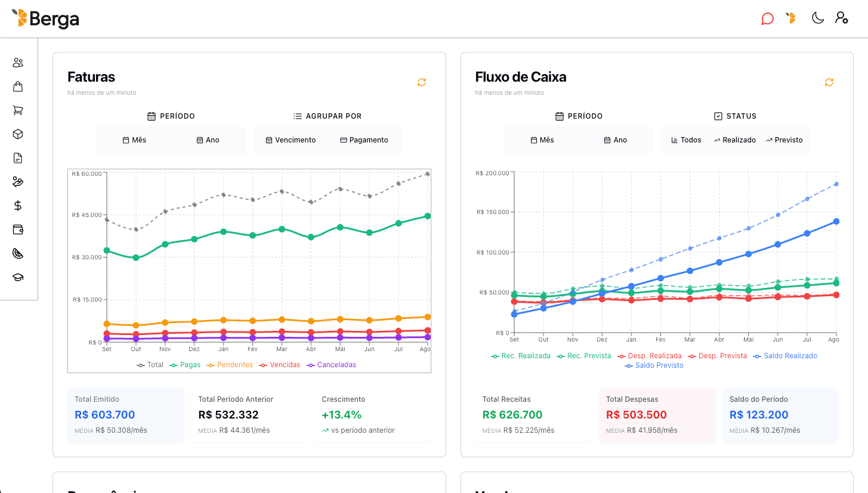Open the products box icon in the sidebar
The image size is (868, 493).
pos(18,134)
